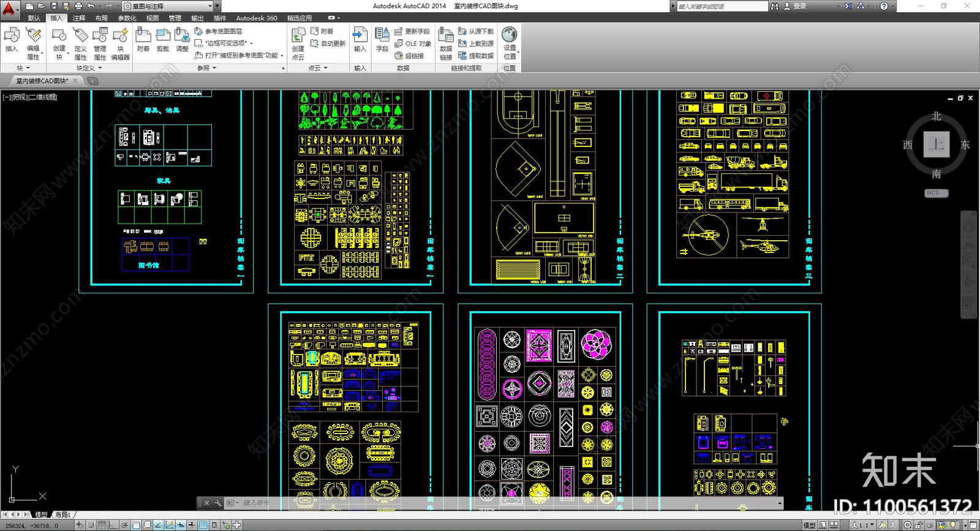Open the 草图与注释 workspace dropdown
Viewport: 980px width, 531px height.
[x=168, y=6]
